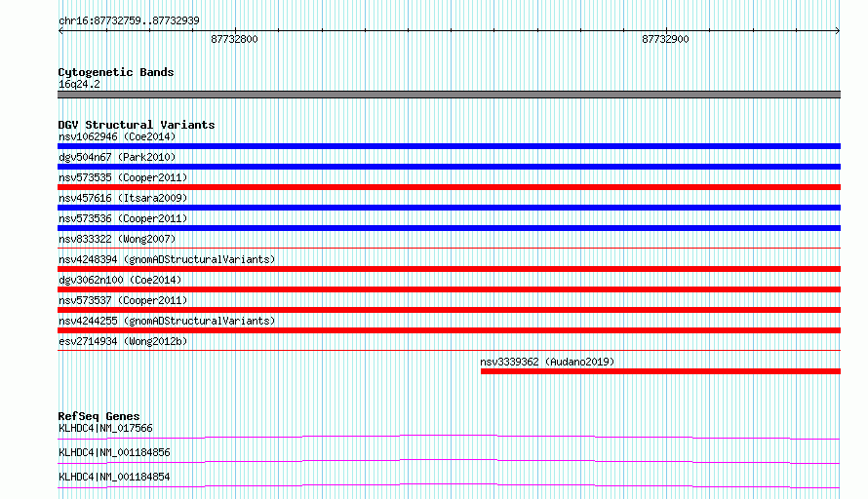
Task: Select variant dgv3062n100 (Coe2014) label
Action: point(120,280)
